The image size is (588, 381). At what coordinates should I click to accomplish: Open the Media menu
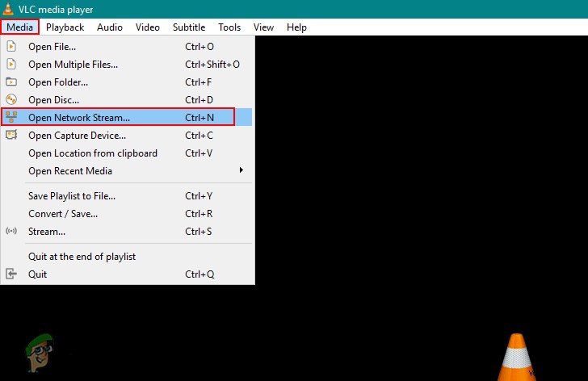coord(20,27)
